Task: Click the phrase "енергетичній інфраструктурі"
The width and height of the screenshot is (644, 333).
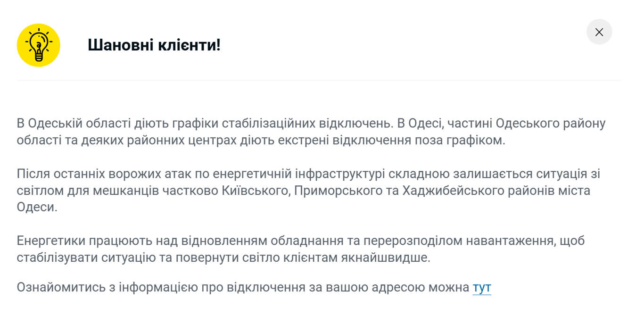Action: (x=299, y=174)
